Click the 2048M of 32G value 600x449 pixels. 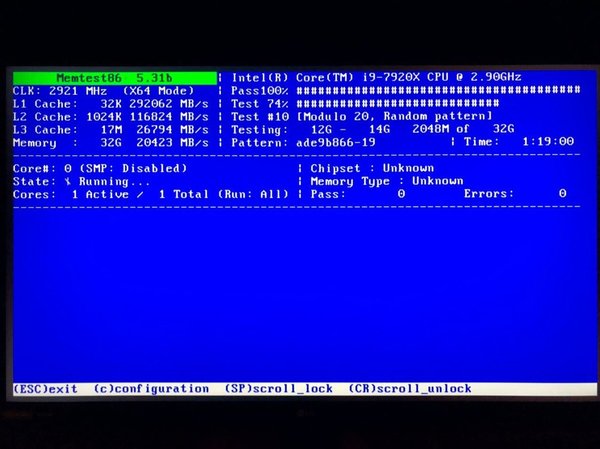[463, 129]
